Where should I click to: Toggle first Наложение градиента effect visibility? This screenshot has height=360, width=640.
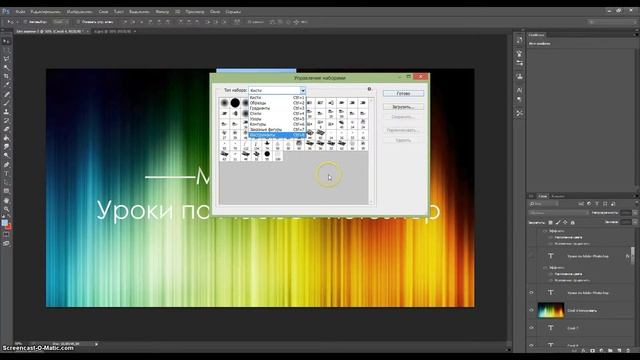click(x=550, y=244)
